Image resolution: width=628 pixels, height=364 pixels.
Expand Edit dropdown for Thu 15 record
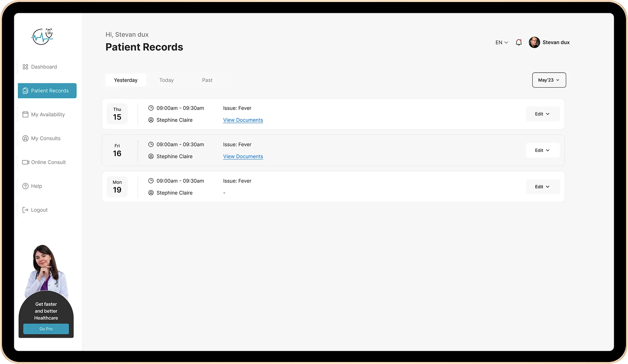pos(542,114)
